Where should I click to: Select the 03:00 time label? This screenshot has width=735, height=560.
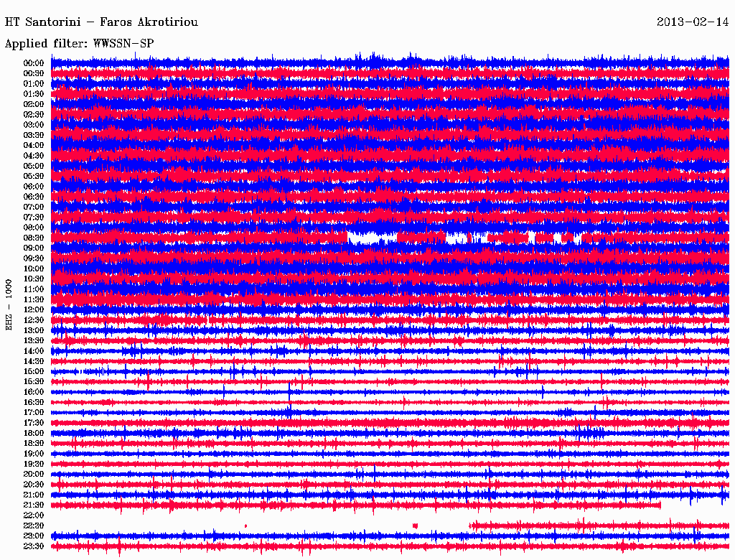point(34,125)
